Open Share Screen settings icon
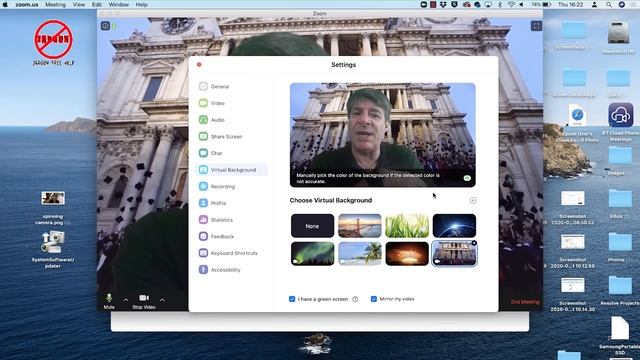The height and width of the screenshot is (360, 640). [203, 136]
